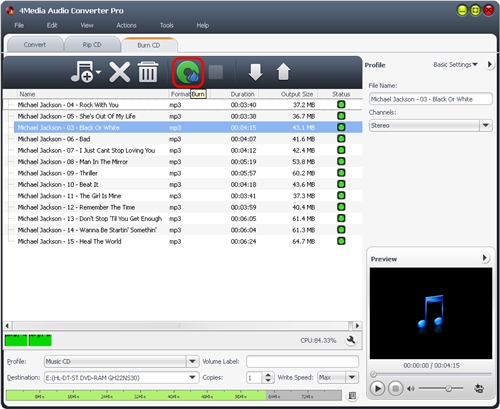Move track up with up arrow
The image size is (500, 409).
283,72
